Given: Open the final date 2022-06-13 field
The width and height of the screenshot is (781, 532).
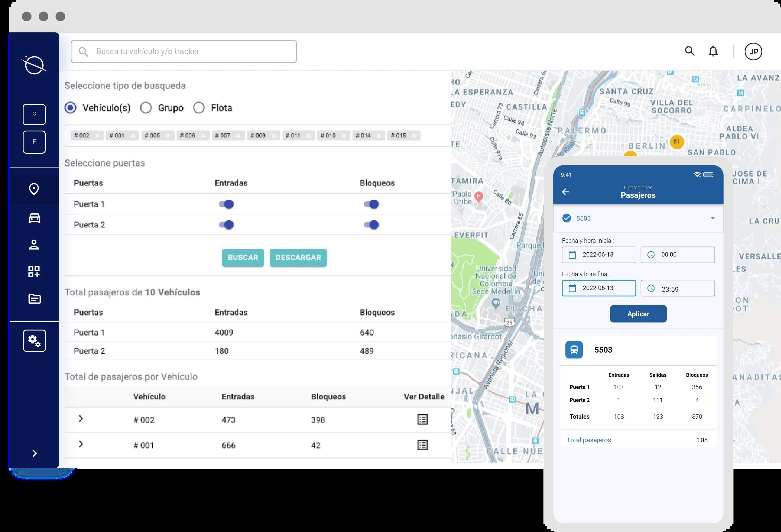Looking at the screenshot, I should pyautogui.click(x=599, y=288).
